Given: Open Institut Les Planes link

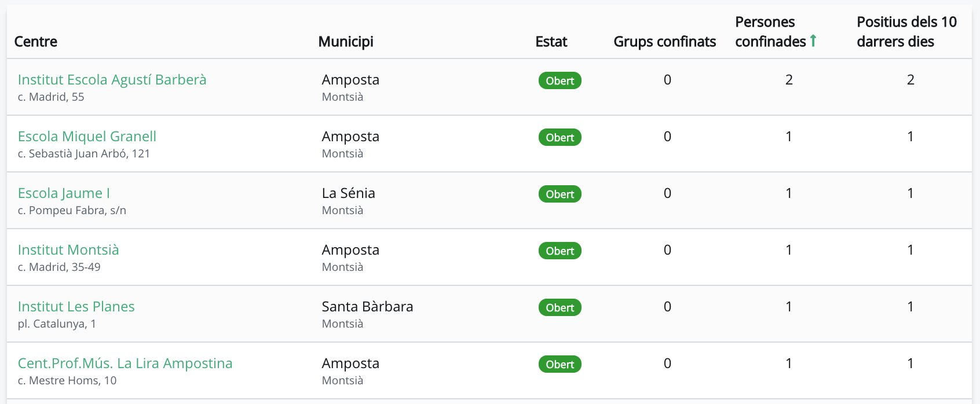Looking at the screenshot, I should 76,307.
